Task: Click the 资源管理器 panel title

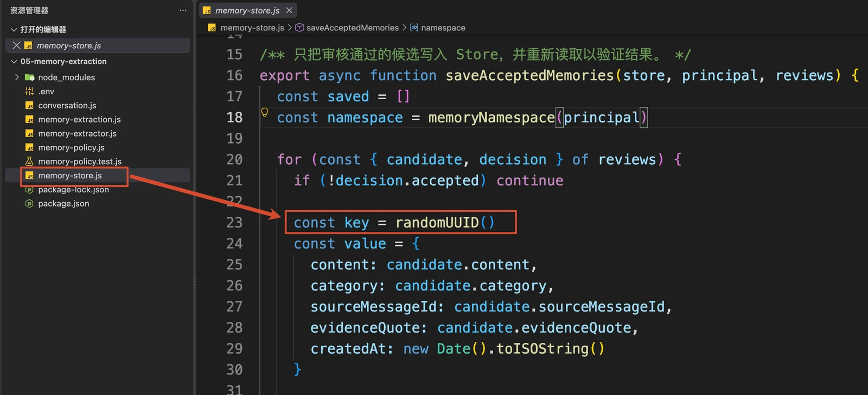Action: (29, 10)
